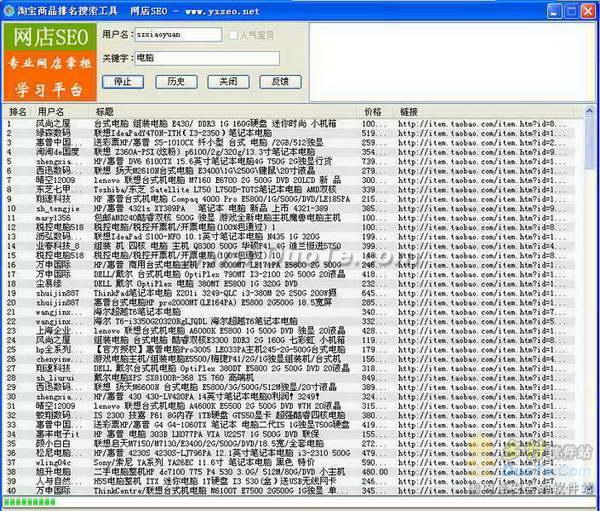Screen dimensions: 600x511
Task: Select row 1 user 风尚之屋
Action: point(53,124)
